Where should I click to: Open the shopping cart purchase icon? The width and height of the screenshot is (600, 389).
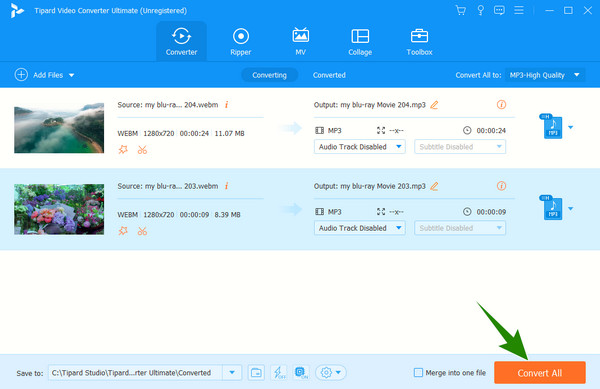pos(460,10)
